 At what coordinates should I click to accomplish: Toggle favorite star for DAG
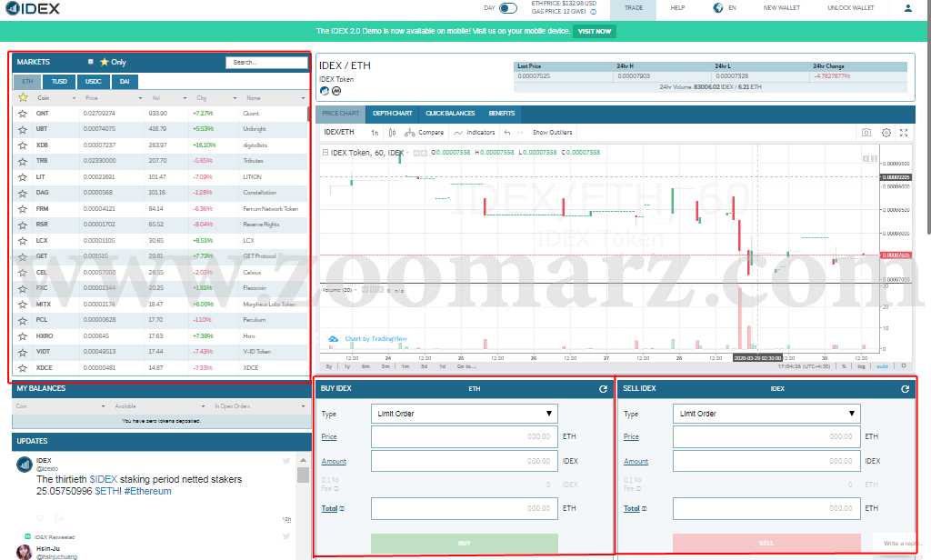pyautogui.click(x=23, y=193)
